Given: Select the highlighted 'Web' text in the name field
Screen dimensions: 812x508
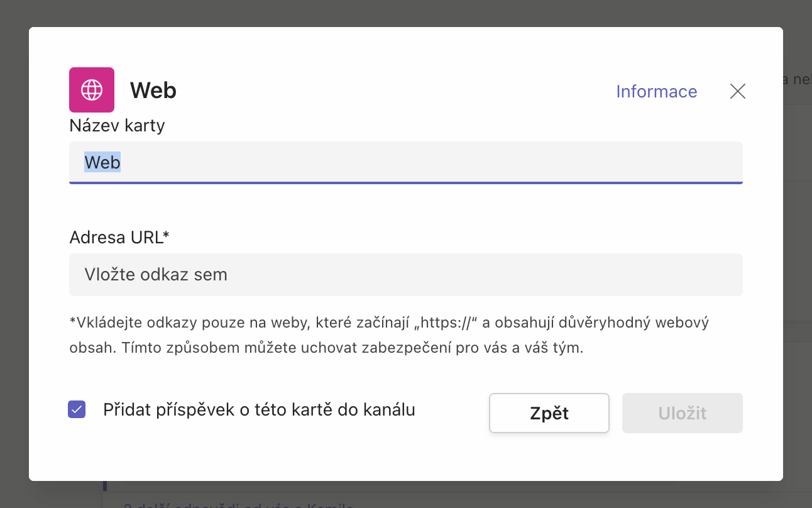Looking at the screenshot, I should tap(102, 162).
